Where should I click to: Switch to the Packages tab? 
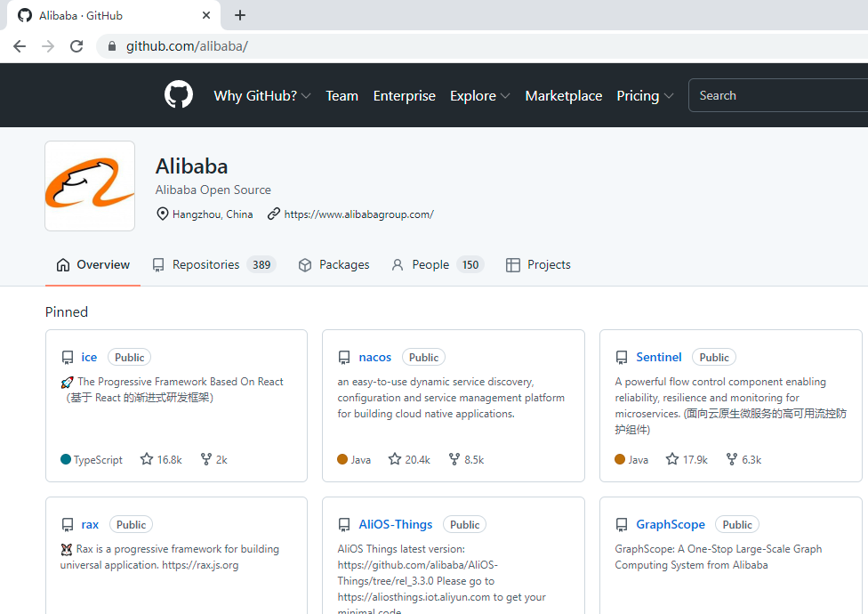(334, 264)
